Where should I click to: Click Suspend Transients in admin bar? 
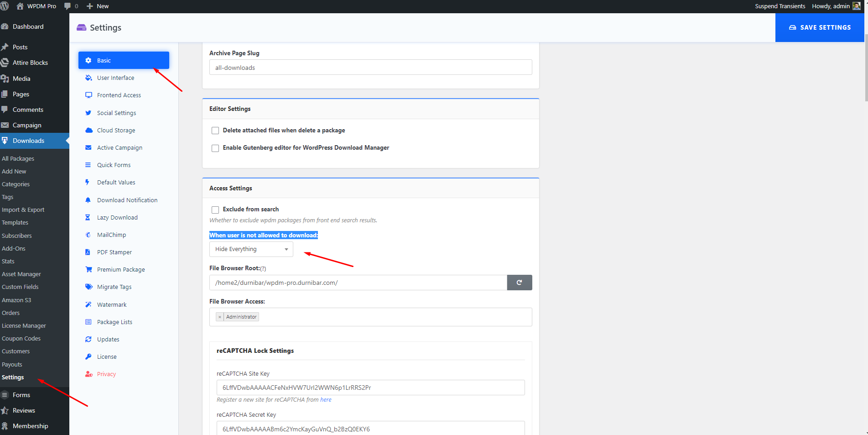click(780, 6)
